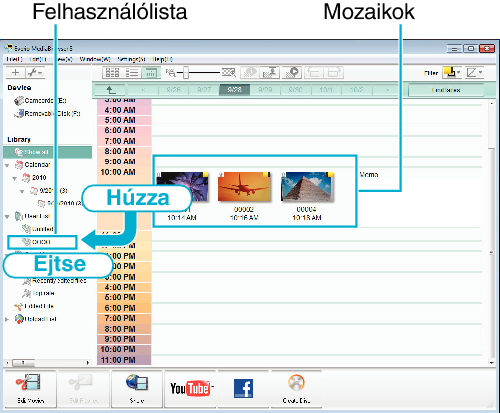Expand the Upload List tree node
The width and height of the screenshot is (500, 413).
point(7,319)
